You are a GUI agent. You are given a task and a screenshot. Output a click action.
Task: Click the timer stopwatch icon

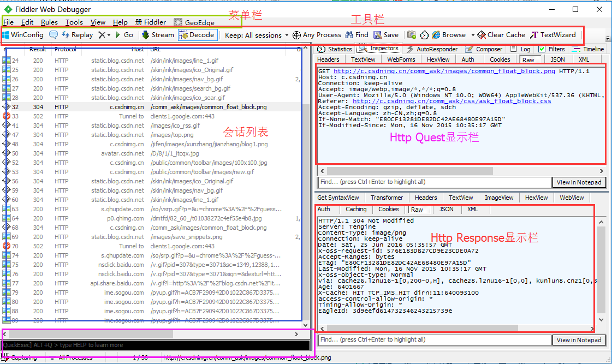pos(424,35)
